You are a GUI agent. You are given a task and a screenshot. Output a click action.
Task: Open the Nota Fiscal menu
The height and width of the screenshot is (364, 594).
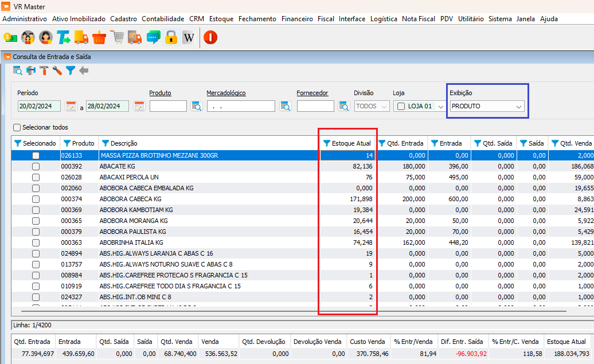419,18
